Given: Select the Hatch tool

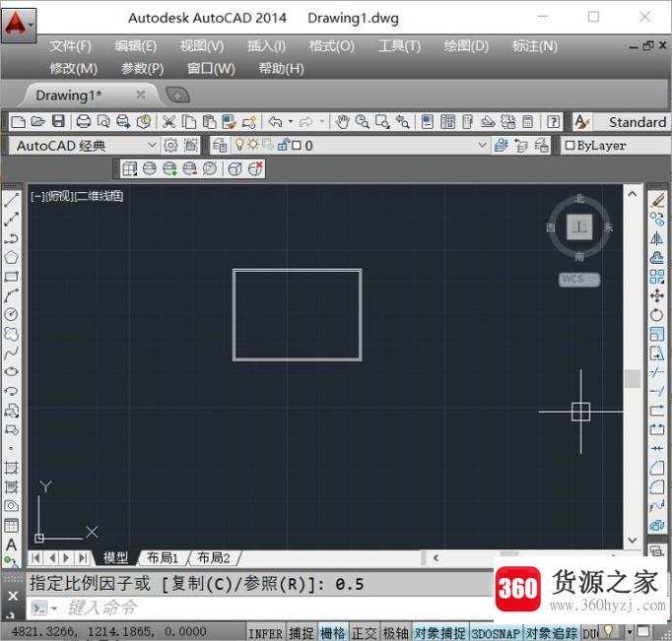Looking at the screenshot, I should (12, 468).
